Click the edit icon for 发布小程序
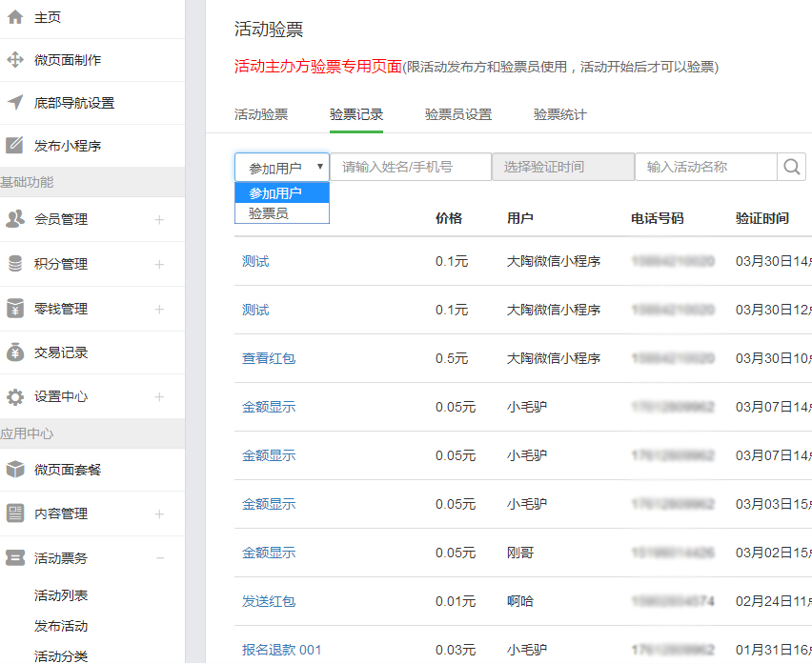The height and width of the screenshot is (664, 812). click(x=15, y=146)
